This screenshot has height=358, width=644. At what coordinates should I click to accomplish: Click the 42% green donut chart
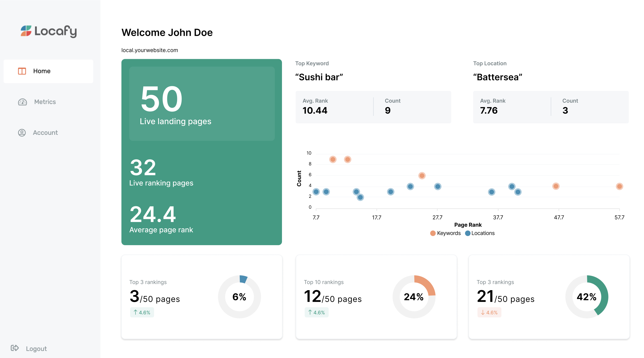pyautogui.click(x=587, y=297)
